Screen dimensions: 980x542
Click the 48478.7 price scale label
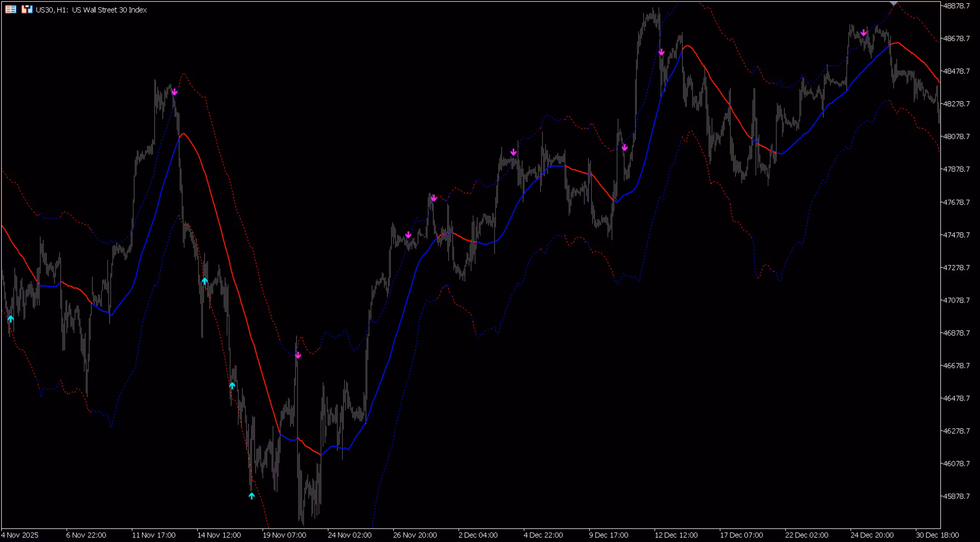[x=956, y=71]
